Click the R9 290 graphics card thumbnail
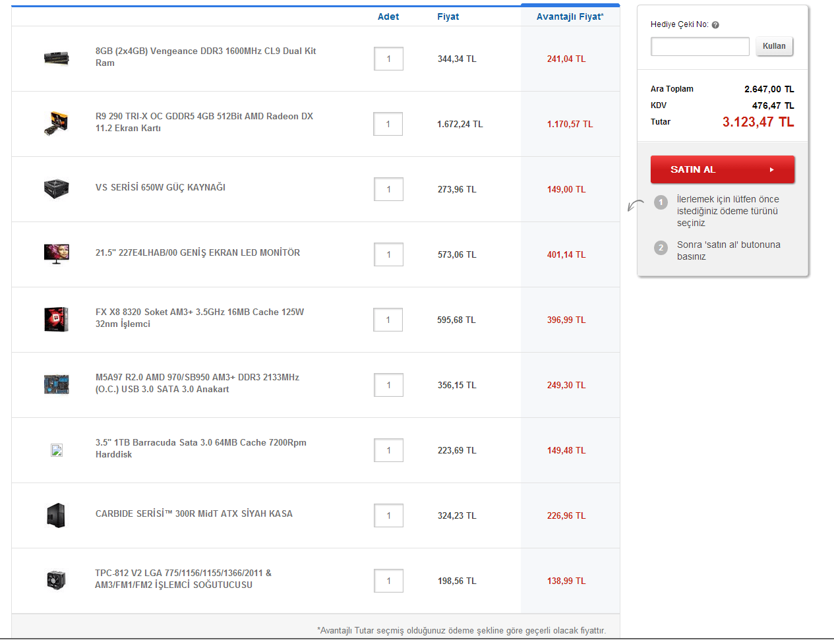Viewport: 834px width, 644px height. point(57,123)
